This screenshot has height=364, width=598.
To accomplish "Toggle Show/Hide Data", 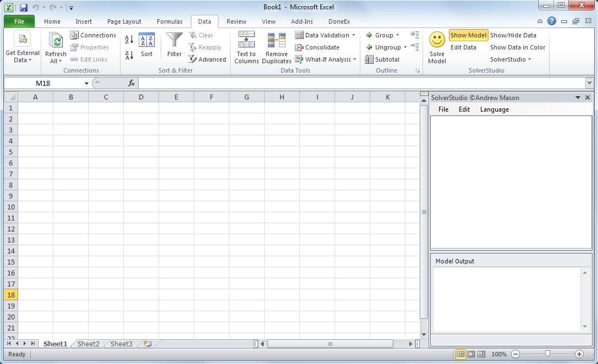I will 513,35.
